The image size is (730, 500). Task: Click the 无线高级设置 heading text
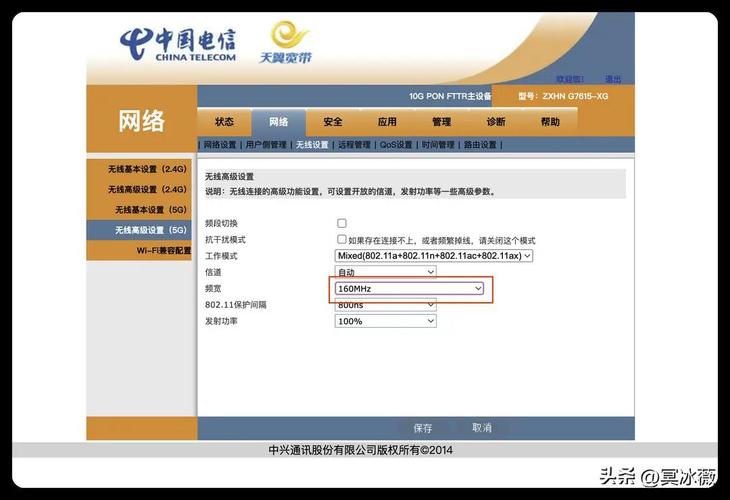point(230,176)
